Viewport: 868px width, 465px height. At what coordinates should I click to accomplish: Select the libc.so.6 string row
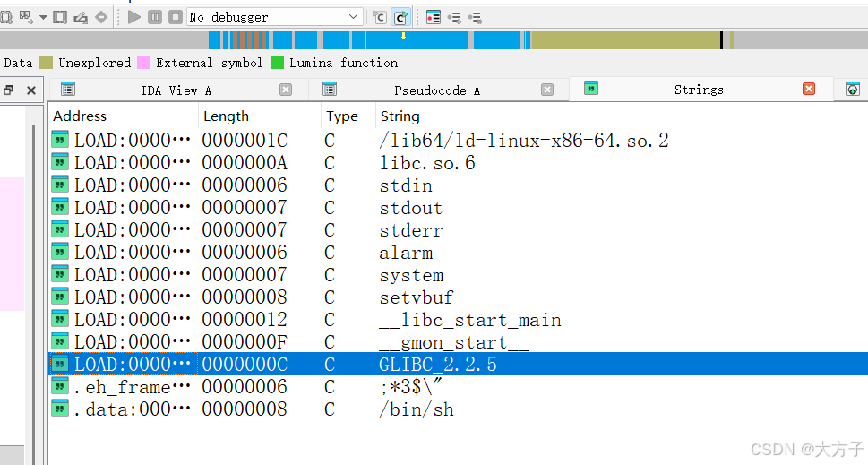(x=459, y=163)
